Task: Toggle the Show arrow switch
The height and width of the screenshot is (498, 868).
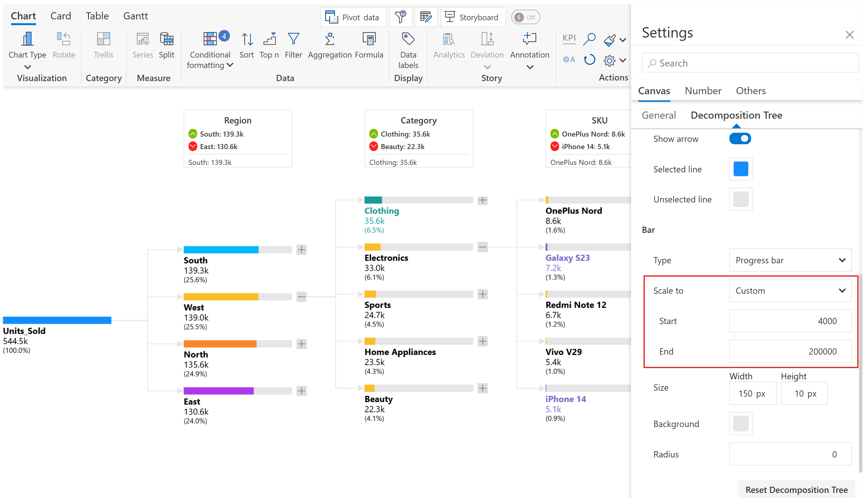Action: pos(740,139)
